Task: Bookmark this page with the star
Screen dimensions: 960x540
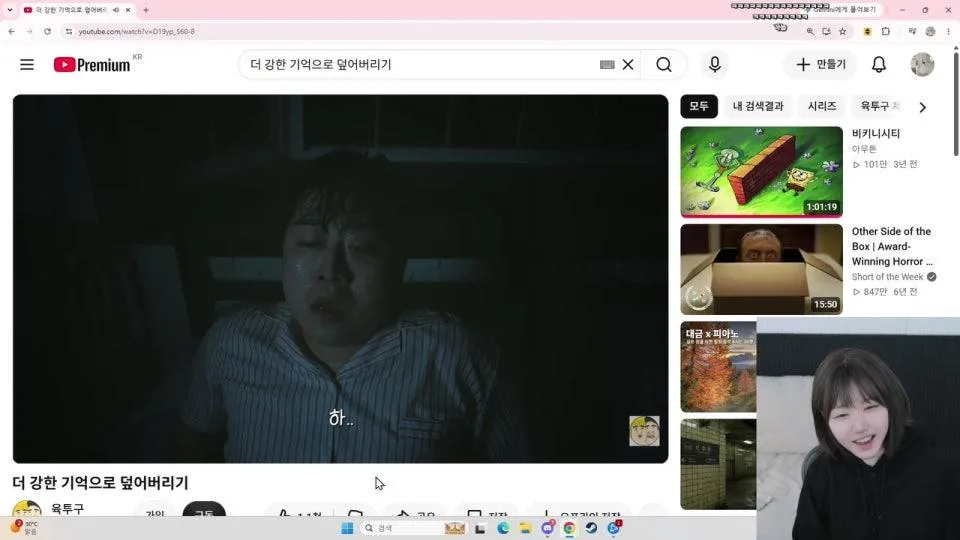Action: pos(842,31)
